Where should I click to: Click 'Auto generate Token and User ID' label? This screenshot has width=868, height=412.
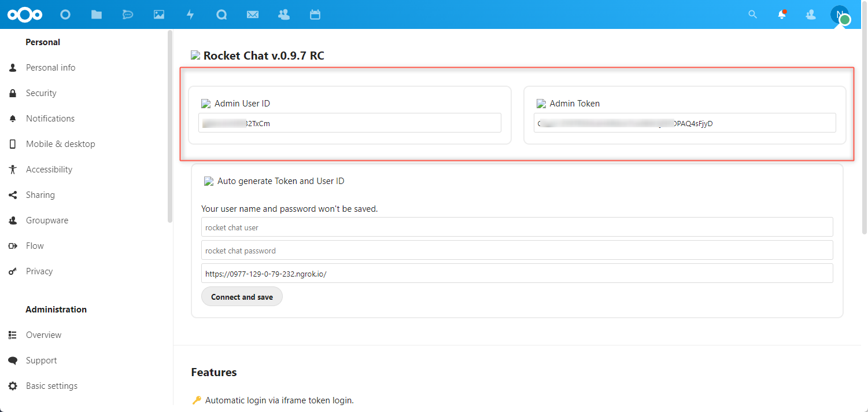click(x=280, y=181)
